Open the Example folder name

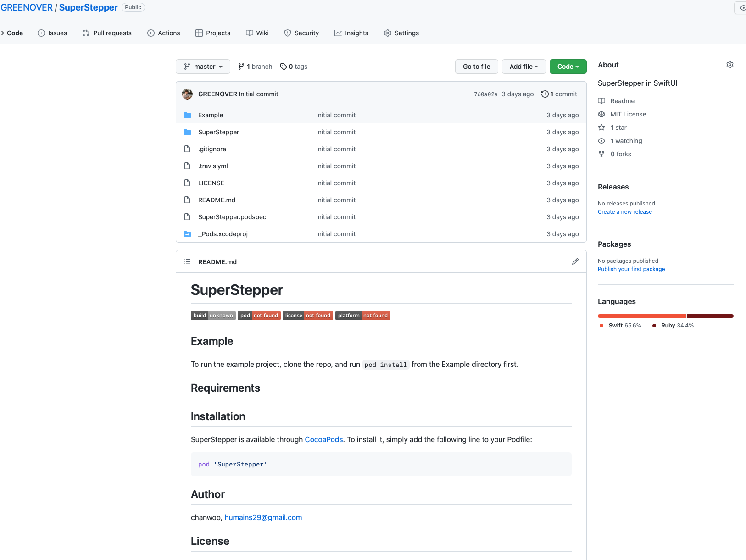click(211, 115)
